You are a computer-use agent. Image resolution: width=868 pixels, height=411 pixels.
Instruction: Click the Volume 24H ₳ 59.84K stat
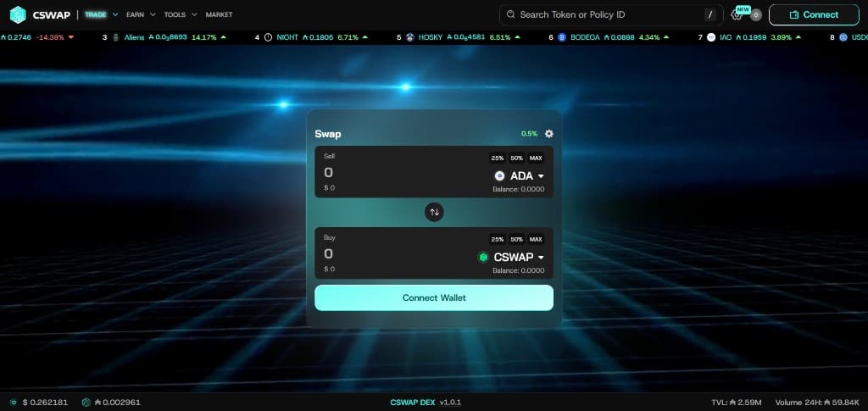tap(817, 403)
